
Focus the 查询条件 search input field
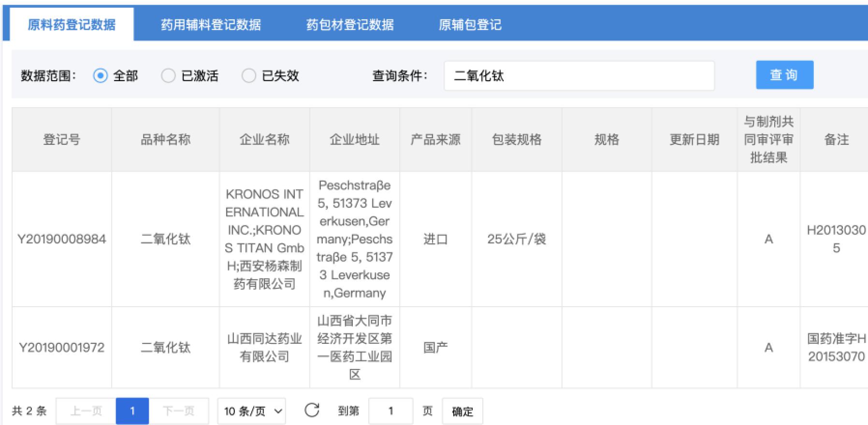579,75
